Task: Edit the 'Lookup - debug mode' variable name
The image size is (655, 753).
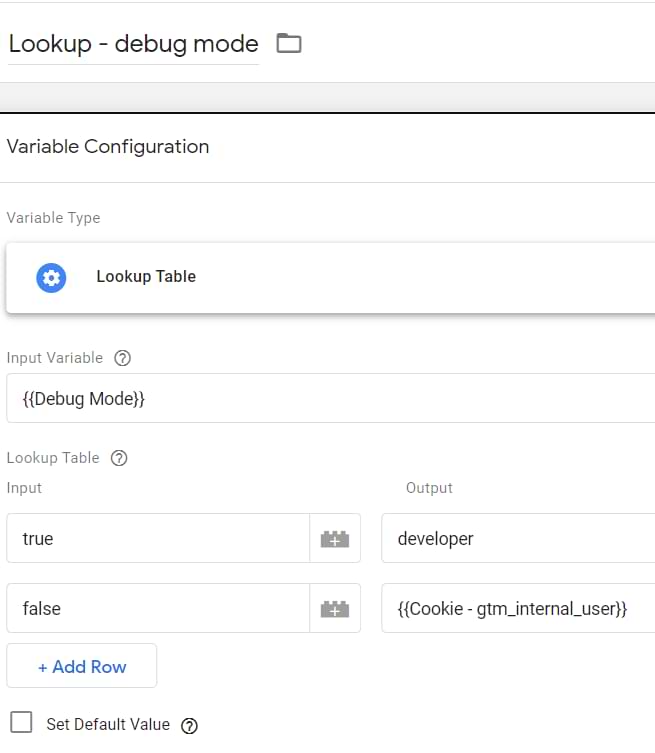Action: point(133,44)
